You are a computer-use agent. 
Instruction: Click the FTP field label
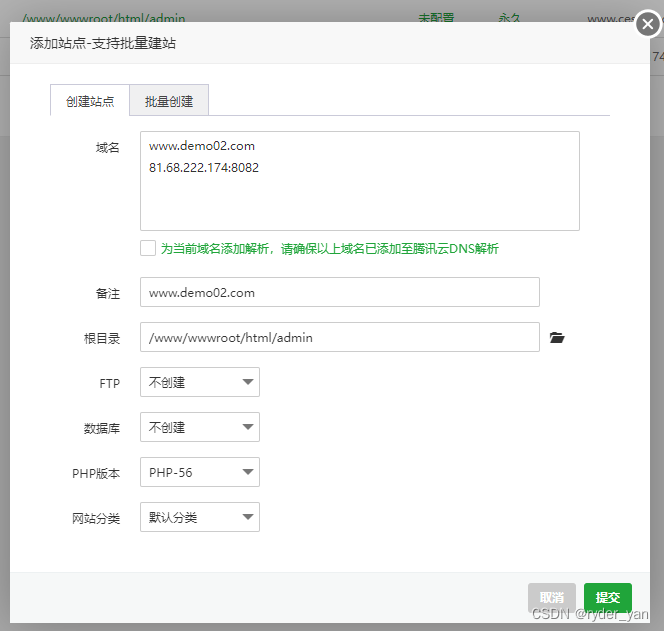[x=110, y=383]
